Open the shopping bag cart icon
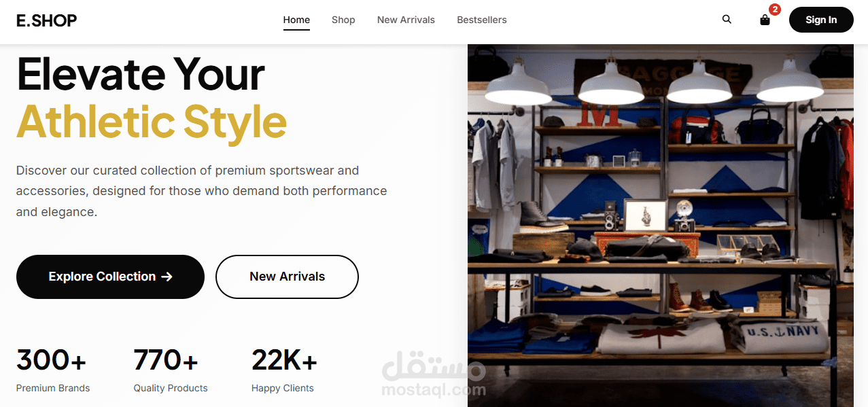Image resolution: width=868 pixels, height=407 pixels. pyautogui.click(x=765, y=20)
